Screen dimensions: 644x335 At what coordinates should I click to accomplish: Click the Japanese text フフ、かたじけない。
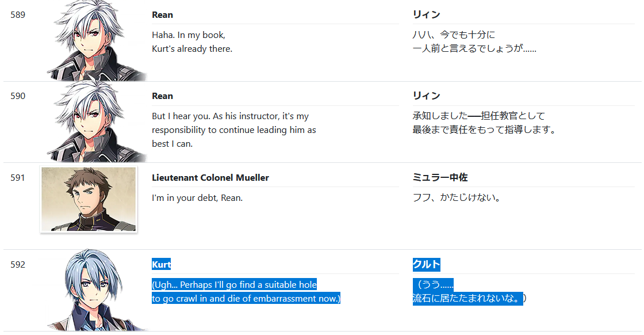[x=457, y=197]
